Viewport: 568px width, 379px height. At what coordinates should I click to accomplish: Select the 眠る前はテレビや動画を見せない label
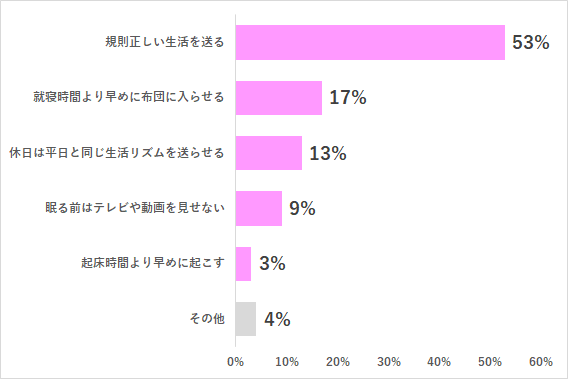point(135,208)
